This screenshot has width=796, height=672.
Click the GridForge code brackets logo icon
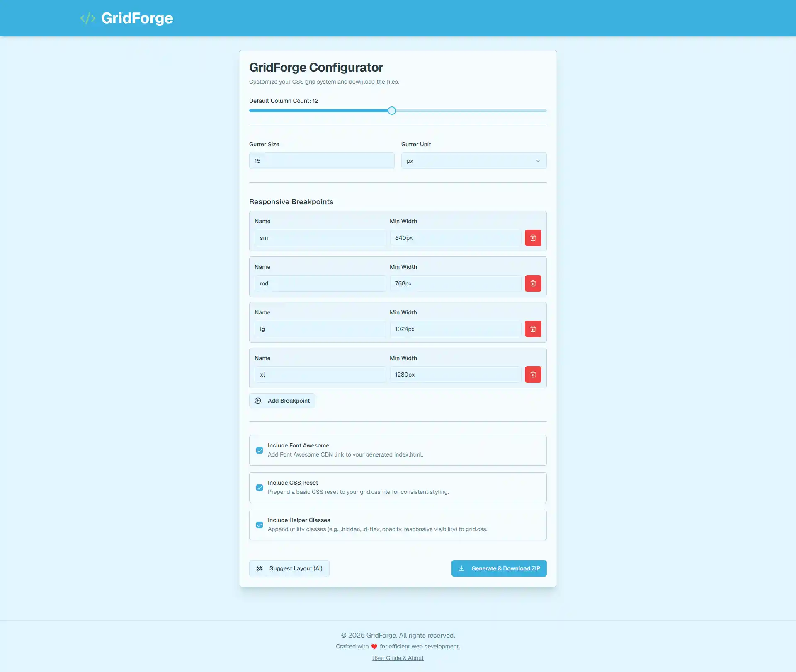click(x=87, y=18)
